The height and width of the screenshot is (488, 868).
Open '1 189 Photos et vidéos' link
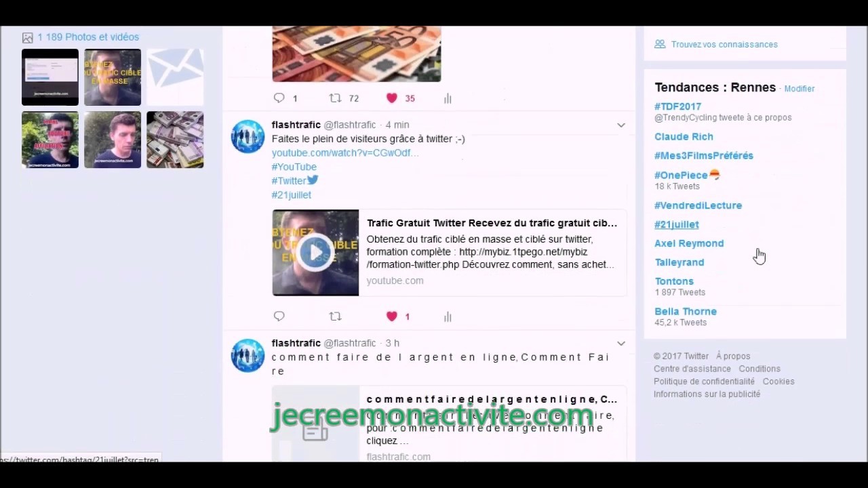(x=88, y=37)
